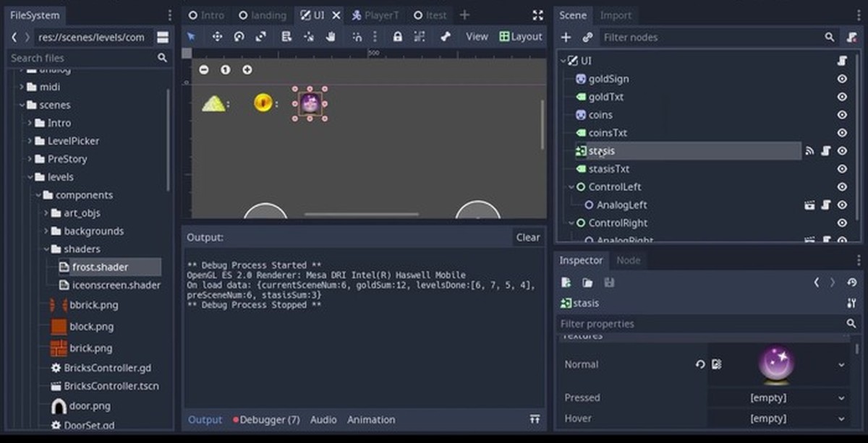This screenshot has width=868, height=443.
Task: Open the View menu
Action: tap(477, 36)
